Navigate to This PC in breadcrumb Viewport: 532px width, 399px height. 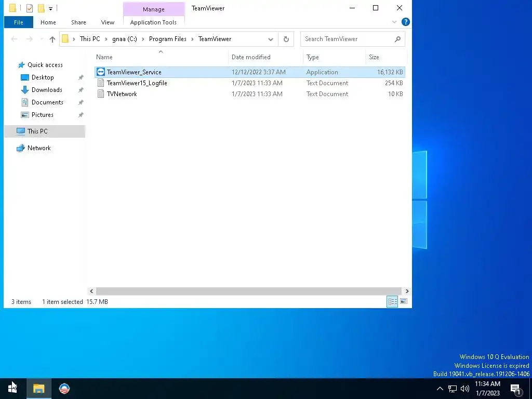[90, 39]
